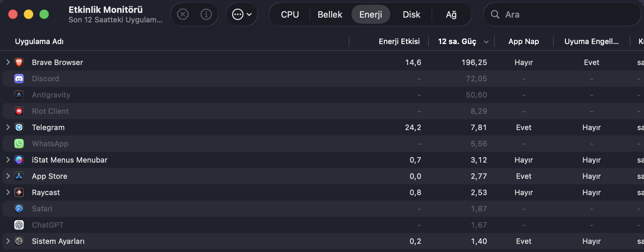Click Brave Browser's 14,6 energy impact value
Screen dimensions: 644x252
[x=413, y=62]
